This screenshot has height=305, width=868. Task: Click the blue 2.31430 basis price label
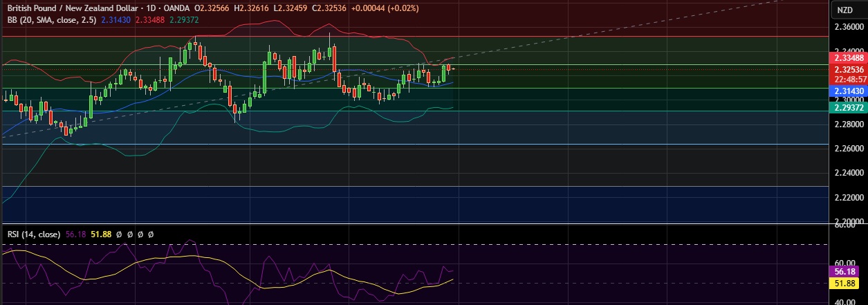pos(848,91)
